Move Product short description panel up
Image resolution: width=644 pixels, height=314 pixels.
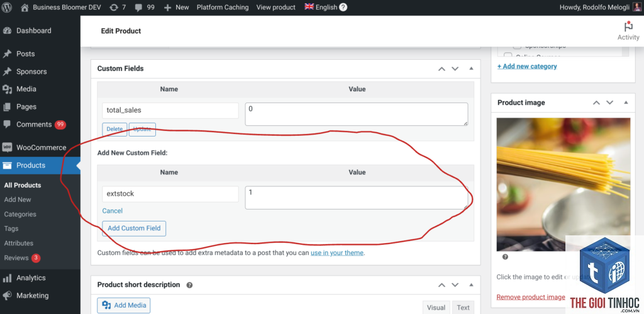point(441,285)
